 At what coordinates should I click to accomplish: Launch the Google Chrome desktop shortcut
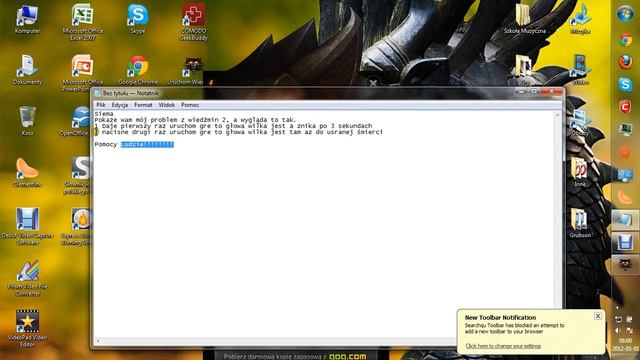click(x=138, y=70)
